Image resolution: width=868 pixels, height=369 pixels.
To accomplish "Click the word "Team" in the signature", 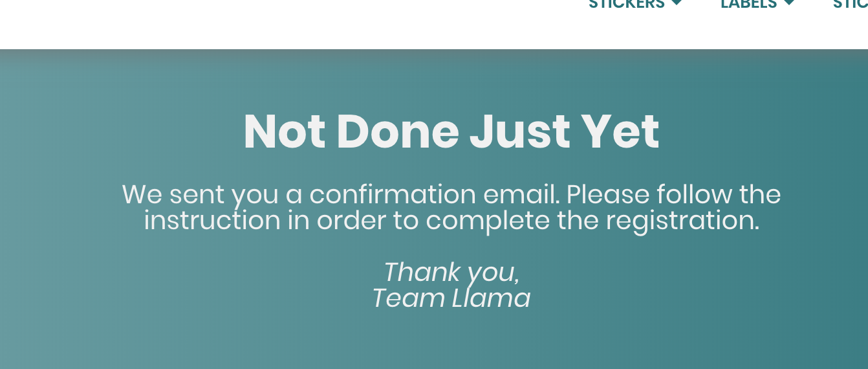I will pos(409,298).
